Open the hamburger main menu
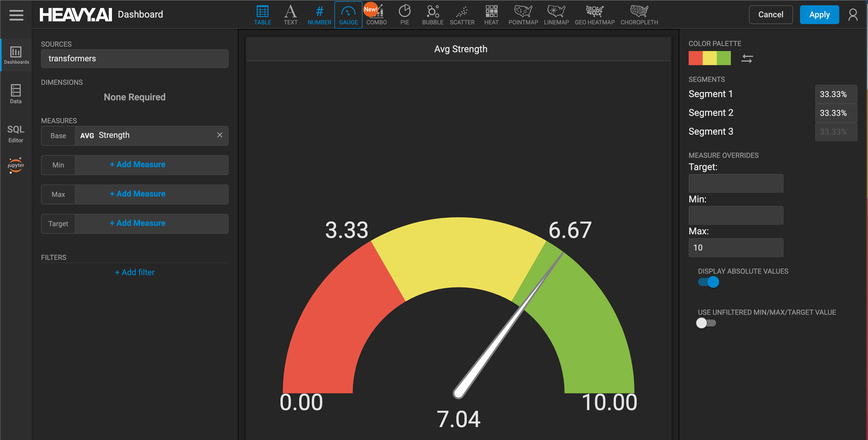This screenshot has height=440, width=868. (16, 15)
